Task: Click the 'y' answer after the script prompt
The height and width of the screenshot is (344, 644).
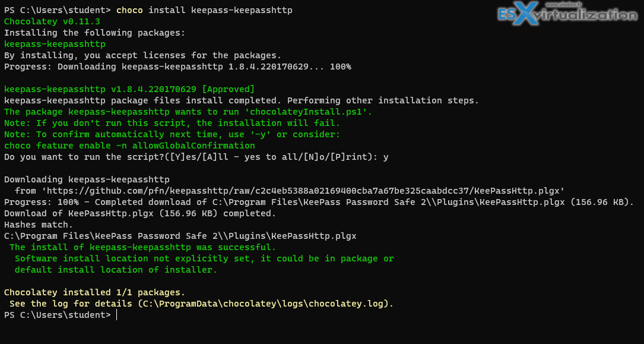Action: tap(386, 157)
